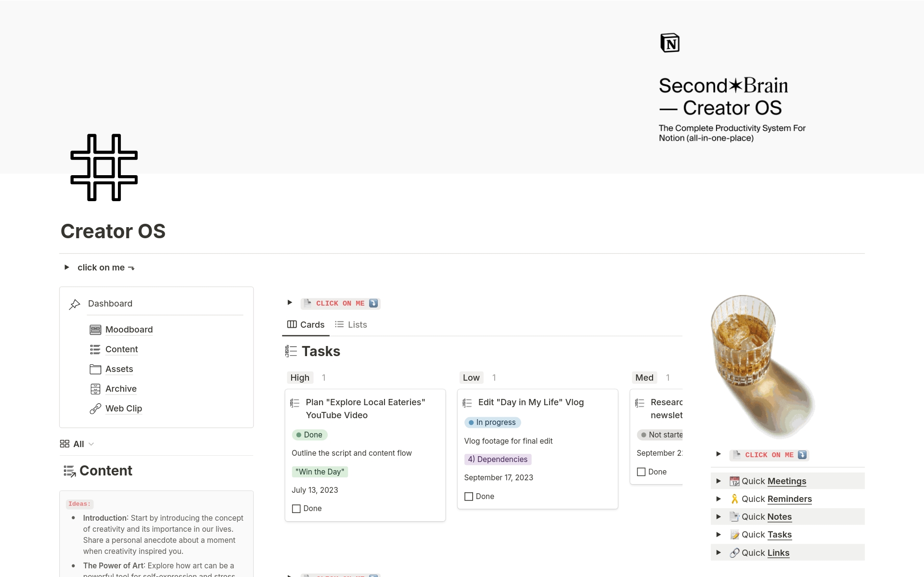Open the Quick Notes link
The width and height of the screenshot is (924, 577).
pyautogui.click(x=779, y=517)
